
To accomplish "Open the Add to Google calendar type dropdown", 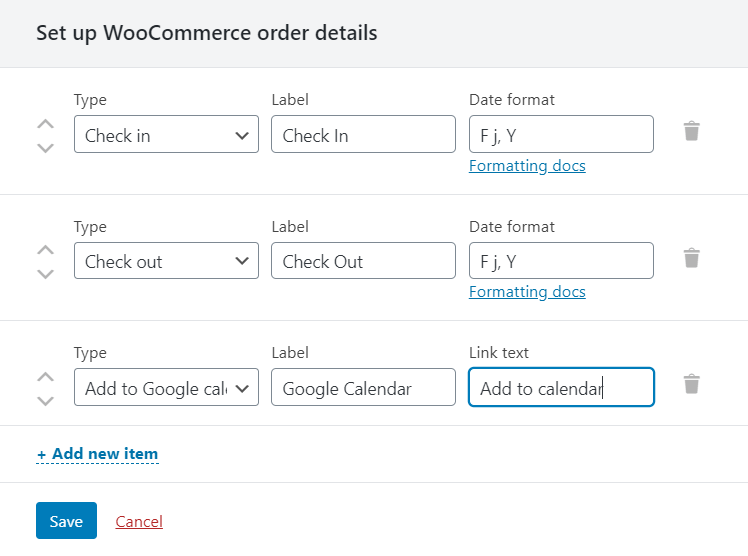I will tap(166, 387).
